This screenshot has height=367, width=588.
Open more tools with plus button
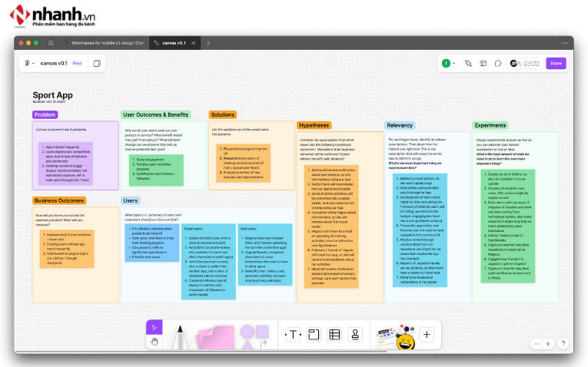[427, 334]
